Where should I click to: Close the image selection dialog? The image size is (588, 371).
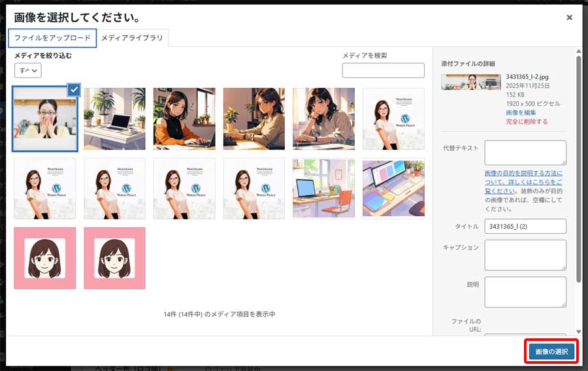tap(569, 18)
